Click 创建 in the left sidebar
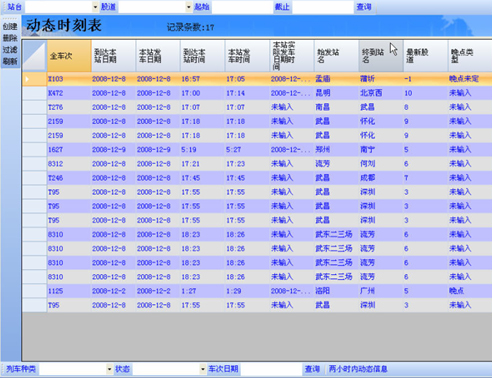Screen dimensions: 492x378 [x=10, y=26]
